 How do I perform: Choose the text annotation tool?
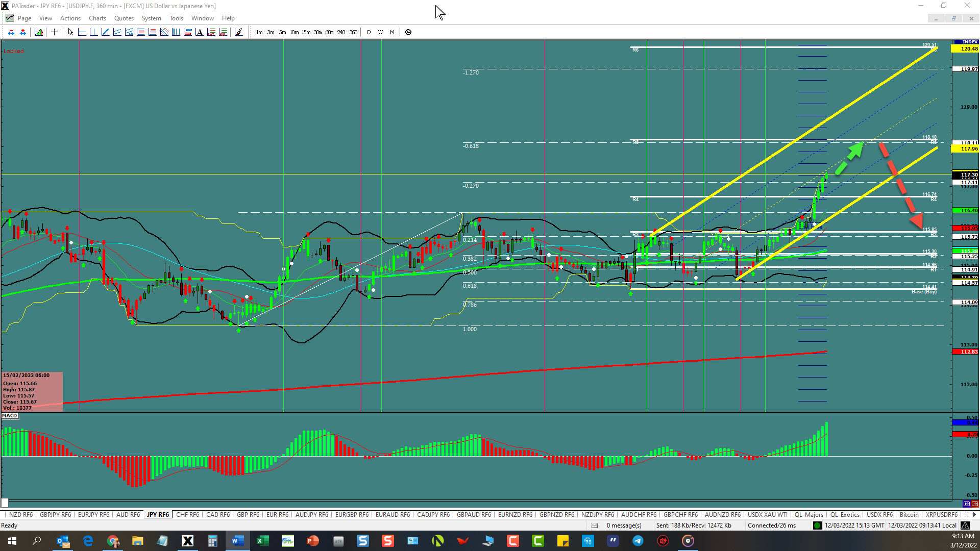tap(199, 32)
